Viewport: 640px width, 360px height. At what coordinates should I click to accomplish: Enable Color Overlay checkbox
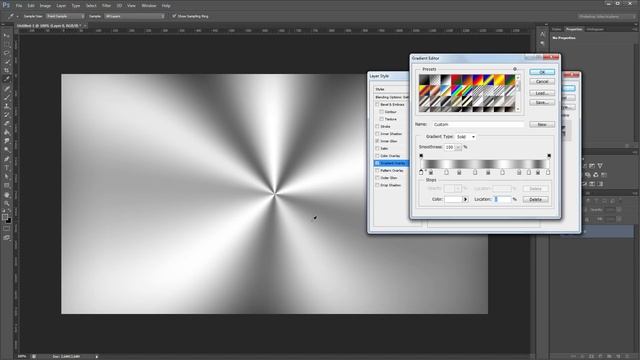click(x=377, y=156)
